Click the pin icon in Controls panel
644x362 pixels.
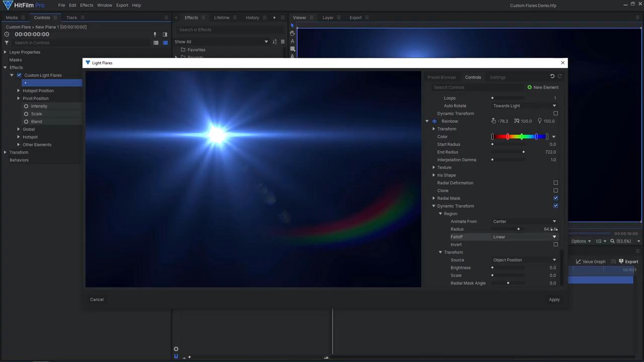coord(155,35)
